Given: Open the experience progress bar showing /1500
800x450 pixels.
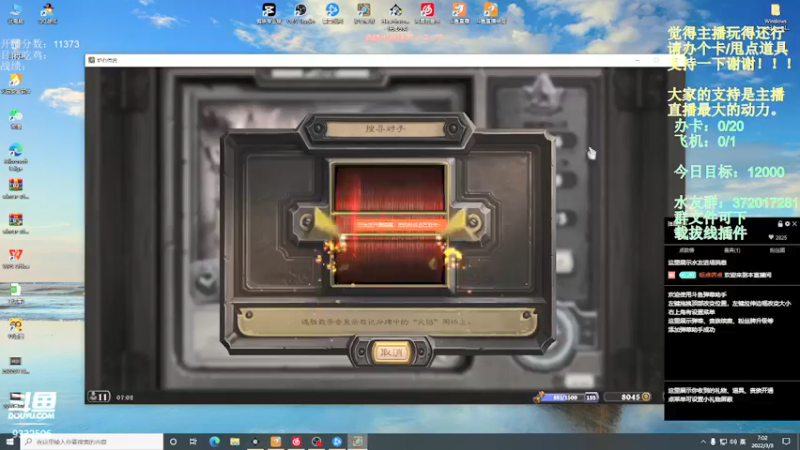Looking at the screenshot, I should pyautogui.click(x=565, y=397).
